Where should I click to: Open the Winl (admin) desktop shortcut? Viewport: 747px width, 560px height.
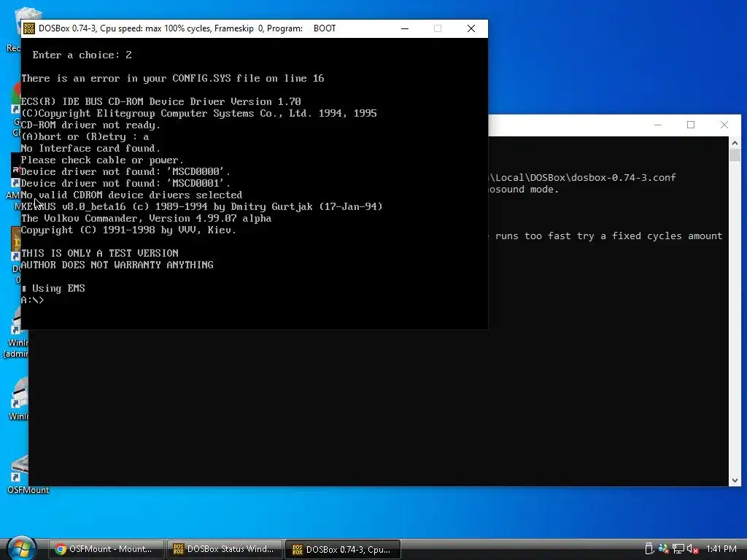coord(17,333)
